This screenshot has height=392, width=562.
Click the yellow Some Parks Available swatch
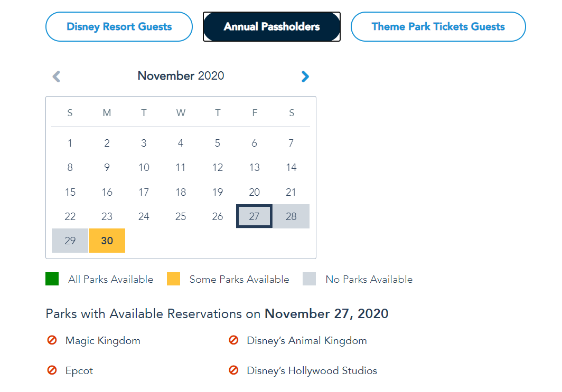(x=173, y=279)
